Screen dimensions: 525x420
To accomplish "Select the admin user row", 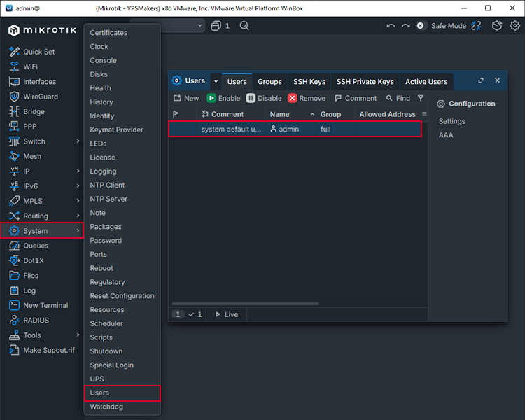I will (x=295, y=129).
